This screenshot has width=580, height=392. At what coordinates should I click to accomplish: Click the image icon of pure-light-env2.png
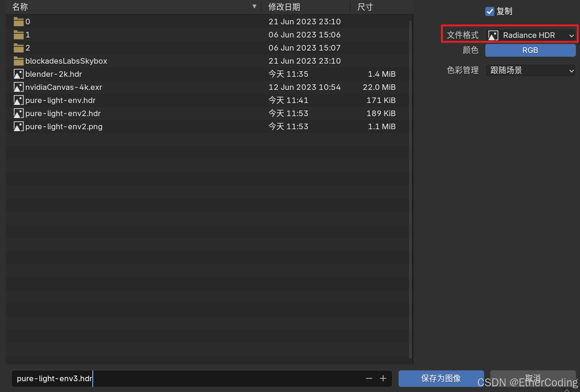pyautogui.click(x=19, y=126)
